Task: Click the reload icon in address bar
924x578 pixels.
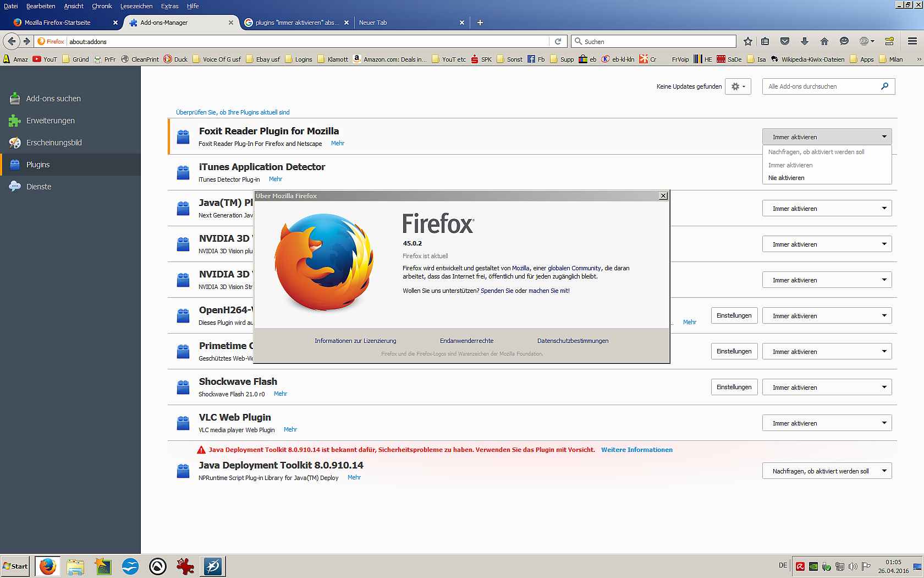Action: (x=558, y=41)
